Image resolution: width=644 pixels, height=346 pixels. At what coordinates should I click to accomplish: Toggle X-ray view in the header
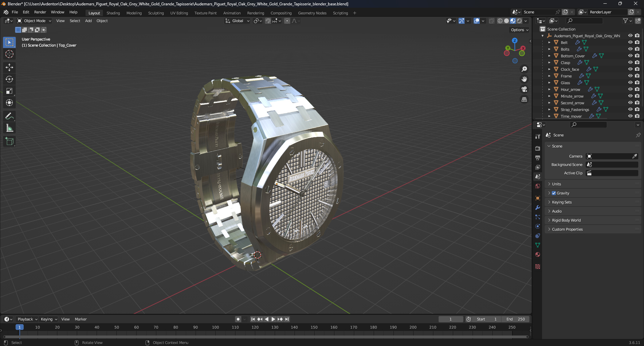(491, 21)
